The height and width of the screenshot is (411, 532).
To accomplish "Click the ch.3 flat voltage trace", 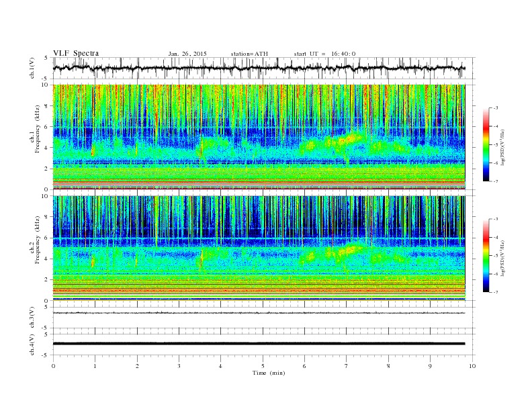I will click(259, 313).
